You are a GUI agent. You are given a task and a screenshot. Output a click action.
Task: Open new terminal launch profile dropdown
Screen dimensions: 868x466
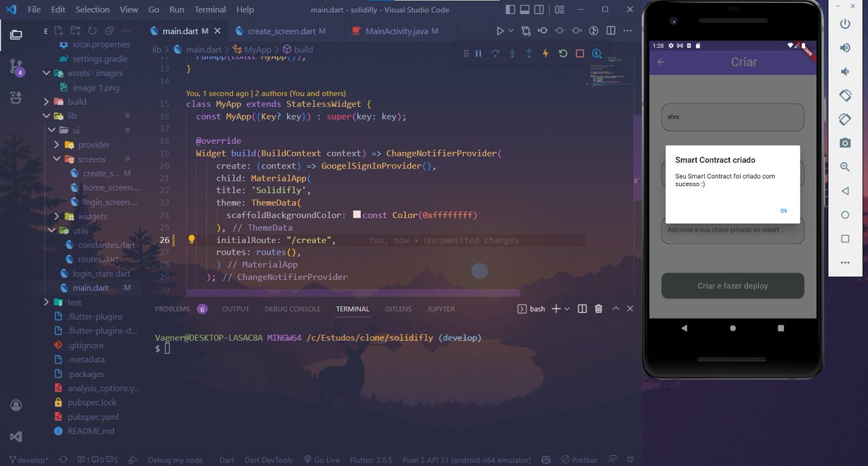coord(567,309)
